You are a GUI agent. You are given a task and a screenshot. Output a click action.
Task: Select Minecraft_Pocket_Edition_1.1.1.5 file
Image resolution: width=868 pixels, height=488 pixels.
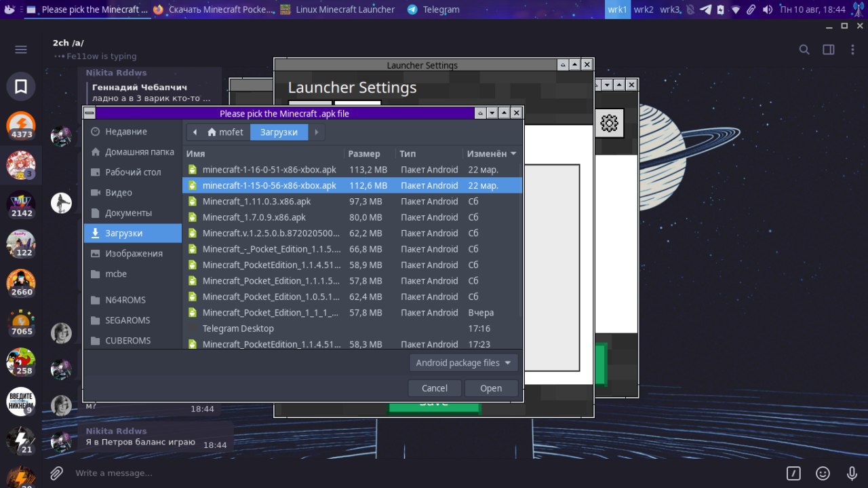(351, 281)
